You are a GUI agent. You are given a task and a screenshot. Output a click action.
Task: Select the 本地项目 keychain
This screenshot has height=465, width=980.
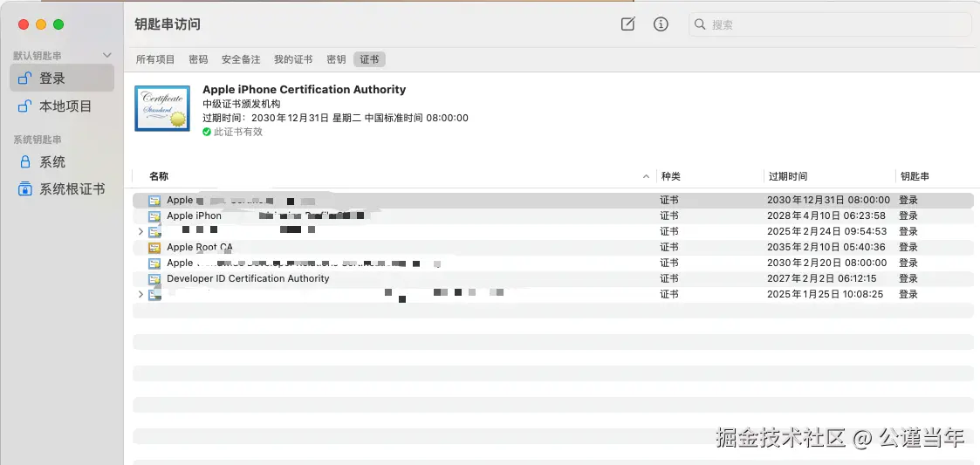[62, 106]
